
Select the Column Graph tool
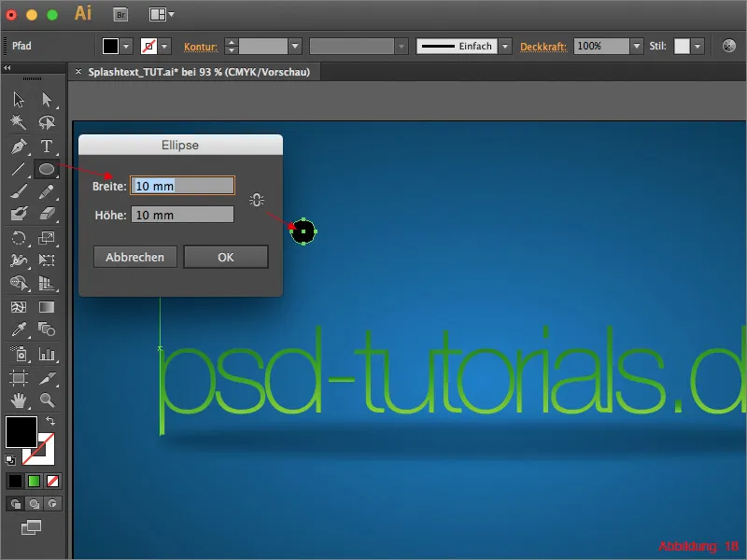[47, 354]
